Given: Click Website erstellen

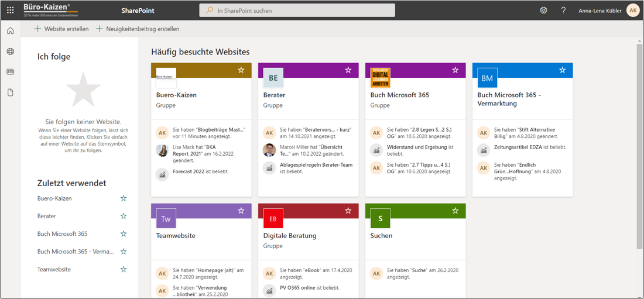Looking at the screenshot, I should (61, 29).
